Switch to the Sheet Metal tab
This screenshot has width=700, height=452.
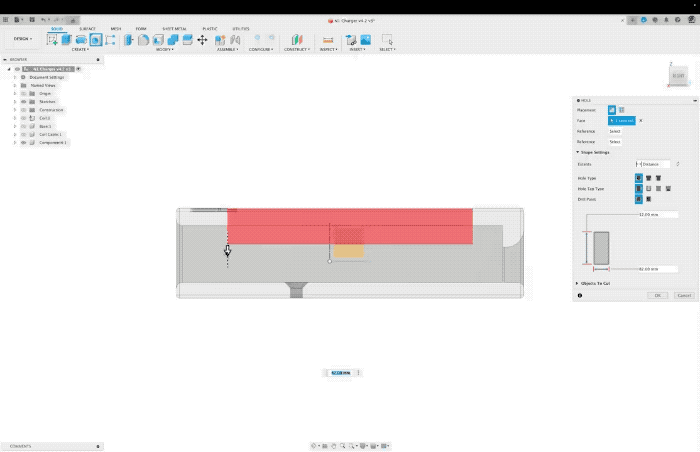(x=173, y=29)
